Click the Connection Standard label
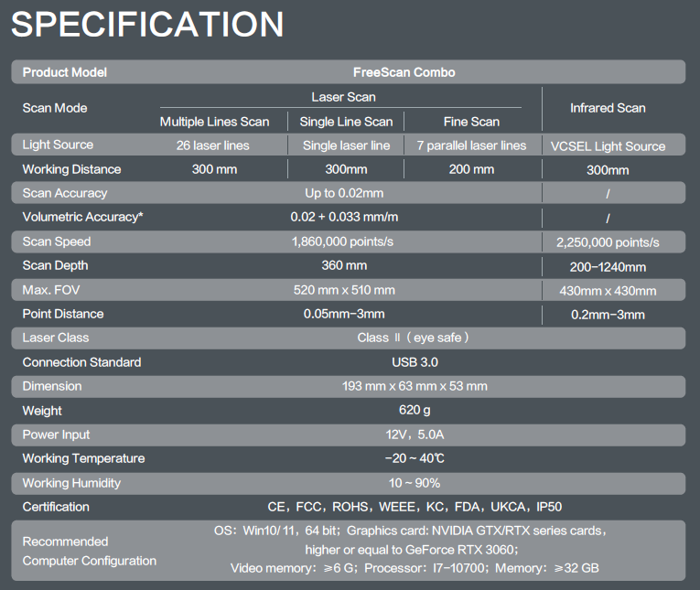 [81, 362]
